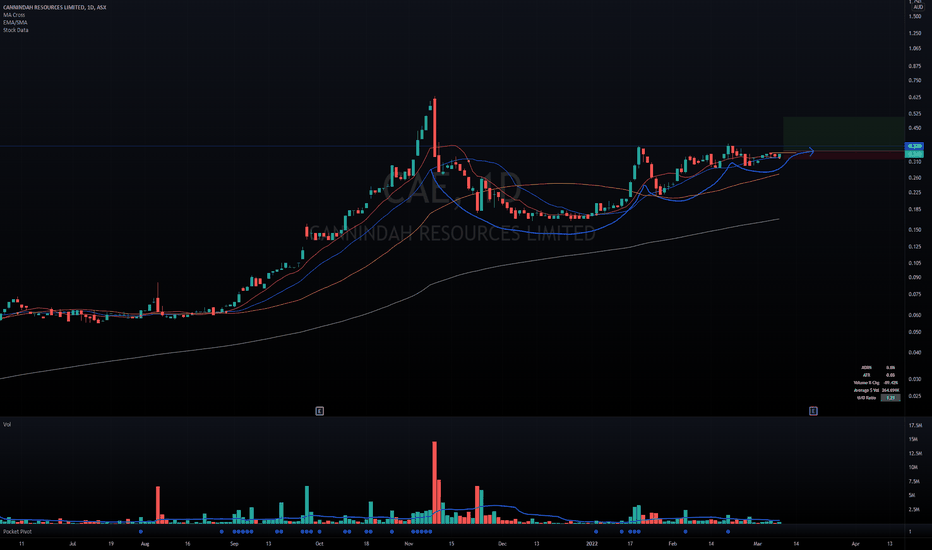Click the Nov label on time axis
932x550 pixels.
pyautogui.click(x=408, y=544)
